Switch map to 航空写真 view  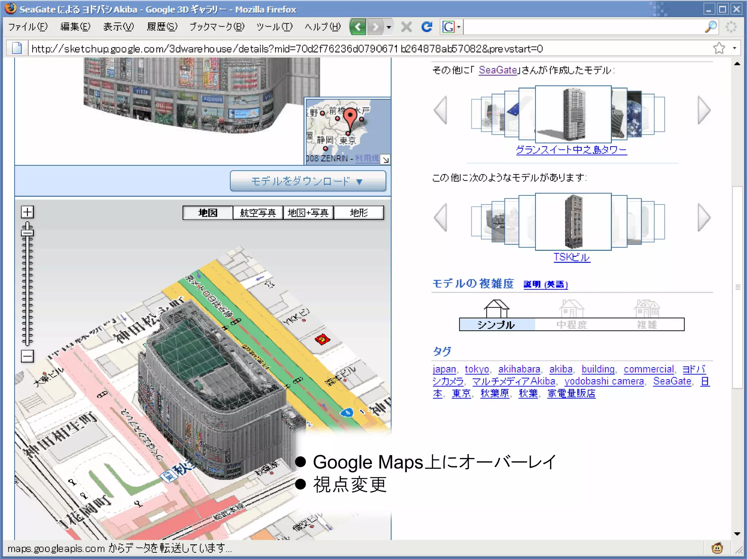[x=258, y=213]
